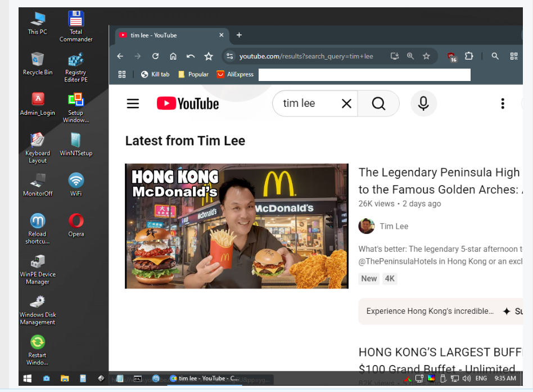Click the 9:35 AM taskbar clock
This screenshot has width=533, height=392.
pos(505,379)
